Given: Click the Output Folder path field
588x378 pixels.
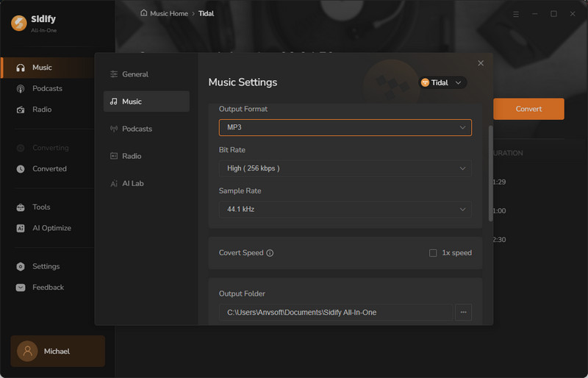Looking at the screenshot, I should (x=336, y=313).
